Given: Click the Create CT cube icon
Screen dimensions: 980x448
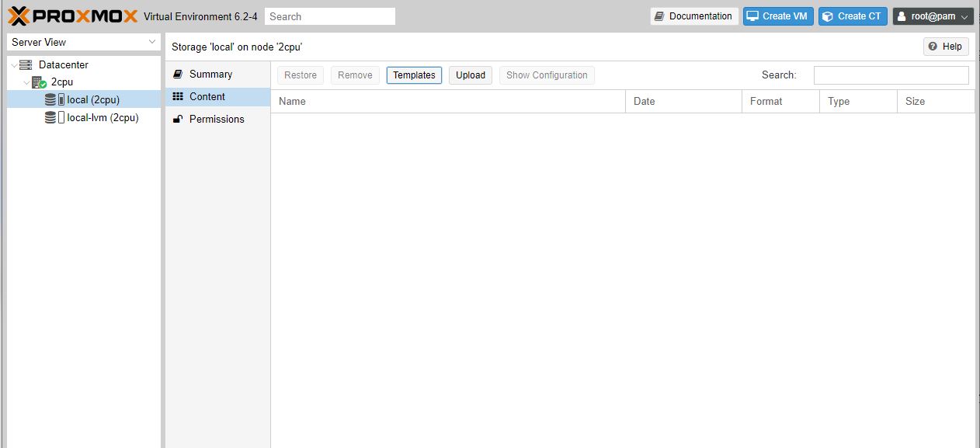Looking at the screenshot, I should [828, 16].
